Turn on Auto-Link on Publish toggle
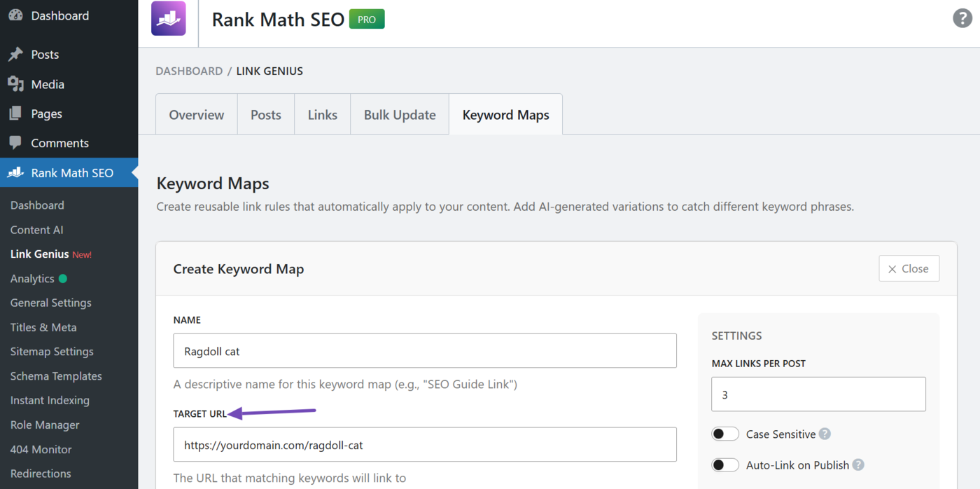 pyautogui.click(x=725, y=465)
